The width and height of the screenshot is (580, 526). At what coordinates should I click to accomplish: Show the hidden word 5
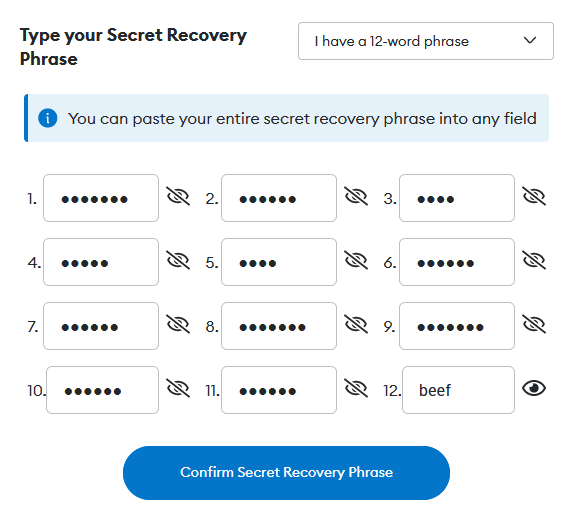click(x=356, y=260)
